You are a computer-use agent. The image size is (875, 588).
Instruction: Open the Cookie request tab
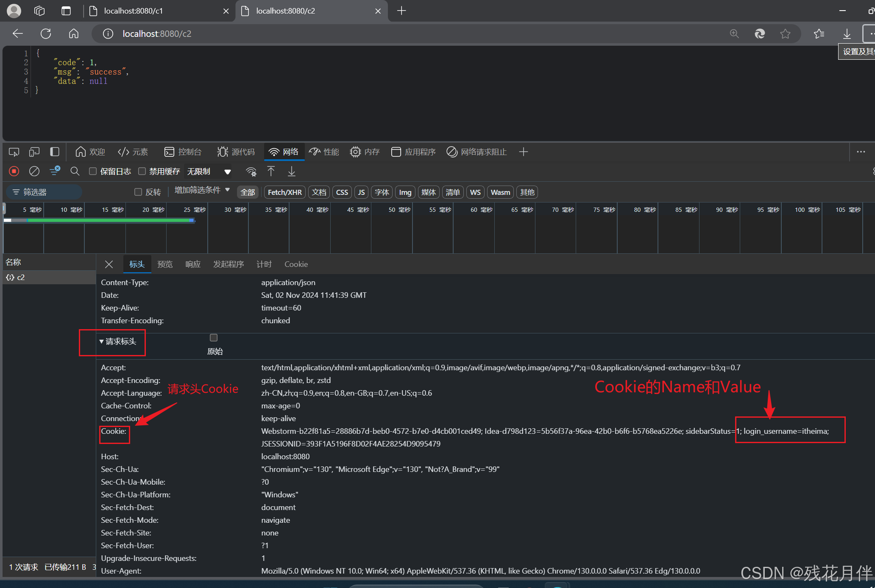point(296,264)
